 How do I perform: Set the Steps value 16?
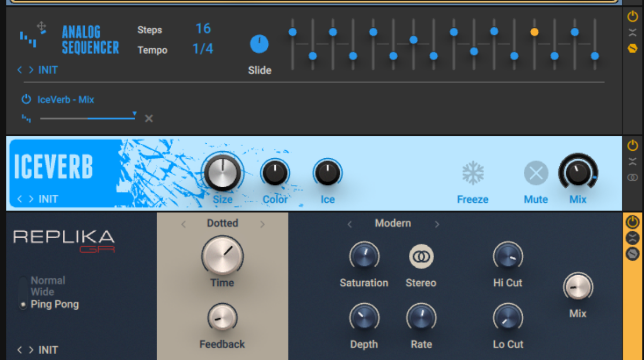pyautogui.click(x=203, y=28)
